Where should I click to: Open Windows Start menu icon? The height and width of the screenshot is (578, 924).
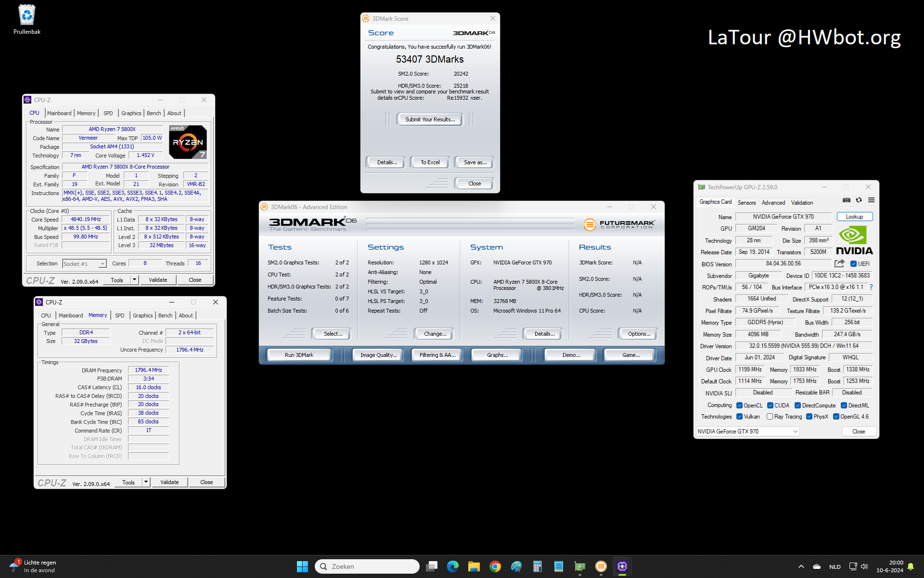(302, 566)
